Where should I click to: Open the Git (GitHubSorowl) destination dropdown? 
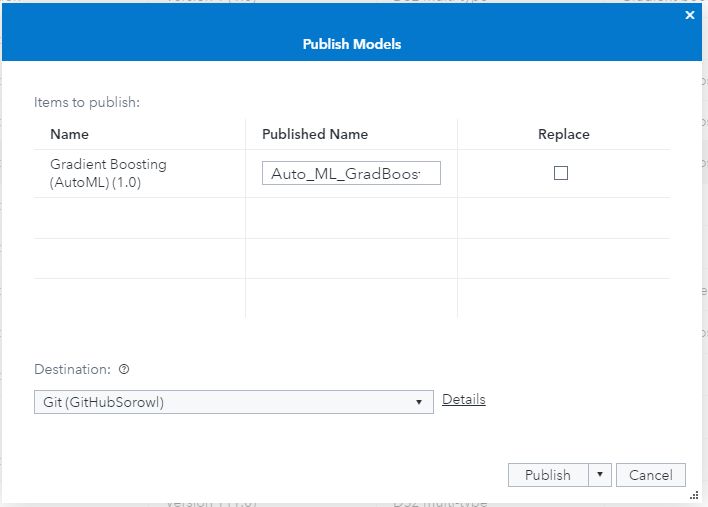tap(233, 402)
